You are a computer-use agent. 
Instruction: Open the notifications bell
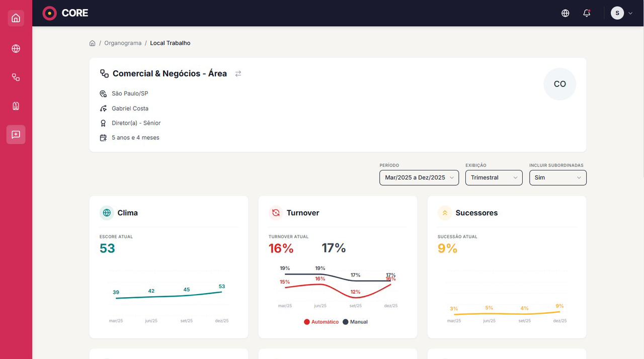click(587, 13)
